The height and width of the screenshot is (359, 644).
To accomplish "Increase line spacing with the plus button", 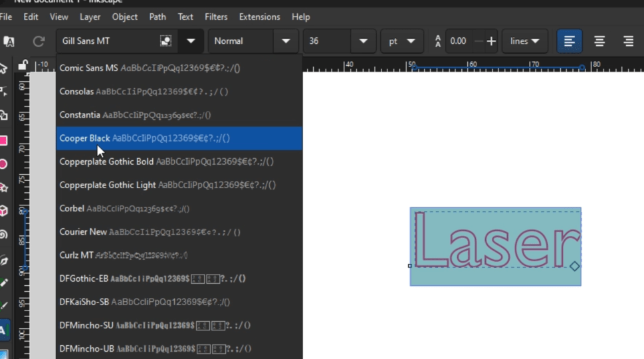I will (491, 41).
